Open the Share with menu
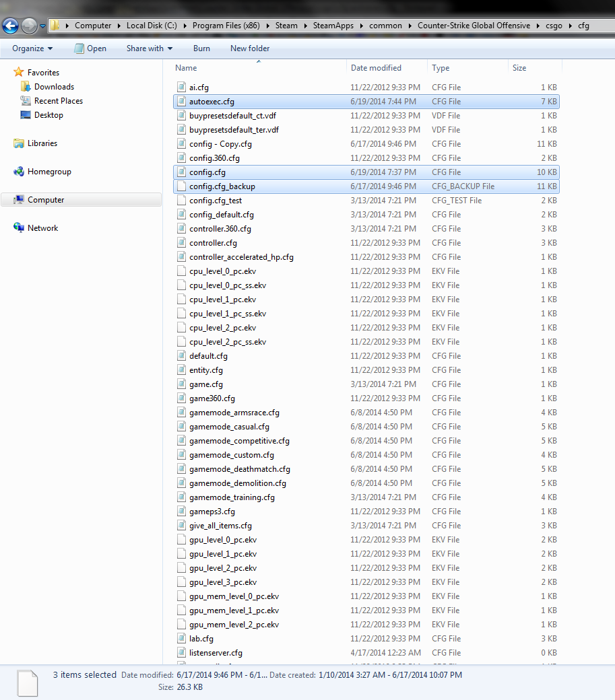The image size is (615, 700). tap(149, 48)
